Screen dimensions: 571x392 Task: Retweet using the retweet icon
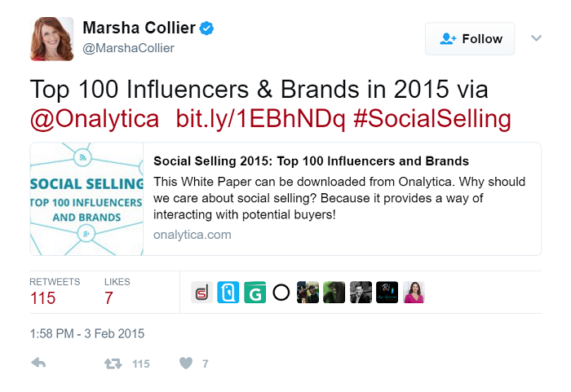click(113, 363)
